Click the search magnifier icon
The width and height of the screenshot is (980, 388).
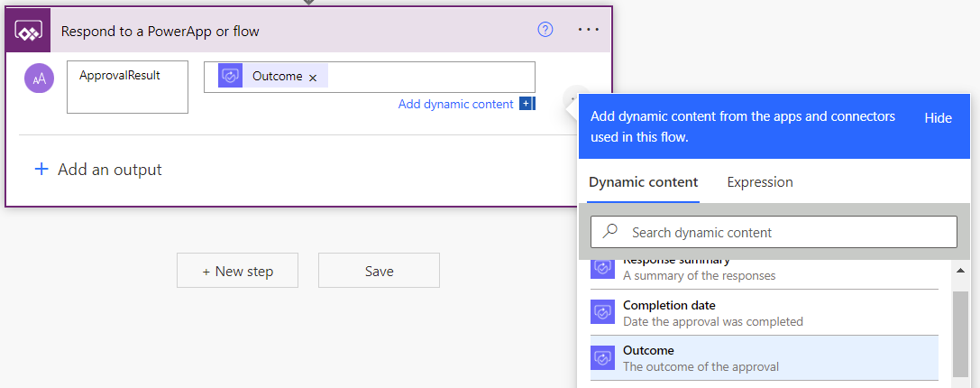(610, 232)
